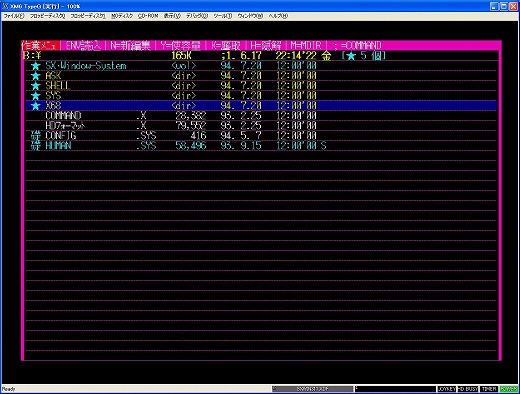Click the HD BUSY status indicator
This screenshot has width=520, height=394.
click(x=468, y=389)
